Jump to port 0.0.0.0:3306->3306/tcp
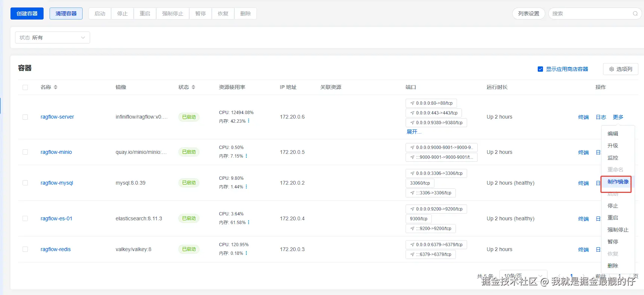This screenshot has width=644, height=295. click(436, 173)
